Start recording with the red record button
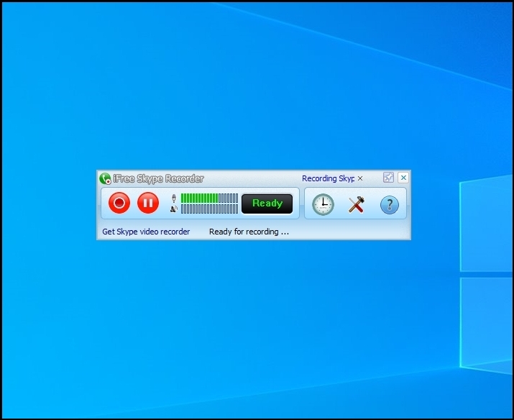Screen dimensions: 514x420 click(119, 203)
